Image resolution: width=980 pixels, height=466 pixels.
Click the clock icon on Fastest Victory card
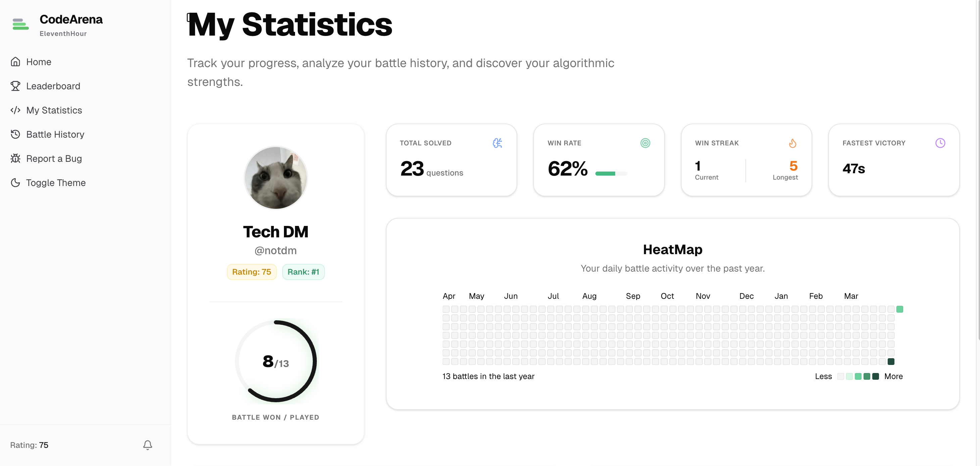[940, 143]
